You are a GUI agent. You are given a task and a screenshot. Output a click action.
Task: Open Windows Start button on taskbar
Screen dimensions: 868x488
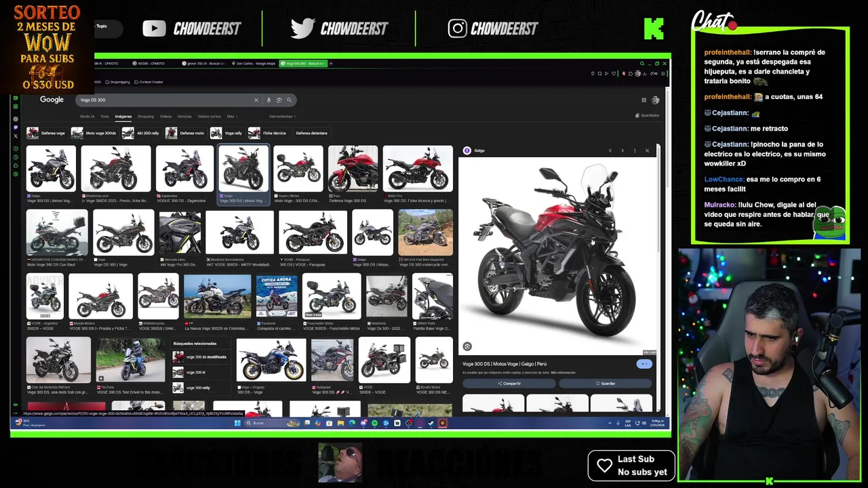pyautogui.click(x=237, y=423)
